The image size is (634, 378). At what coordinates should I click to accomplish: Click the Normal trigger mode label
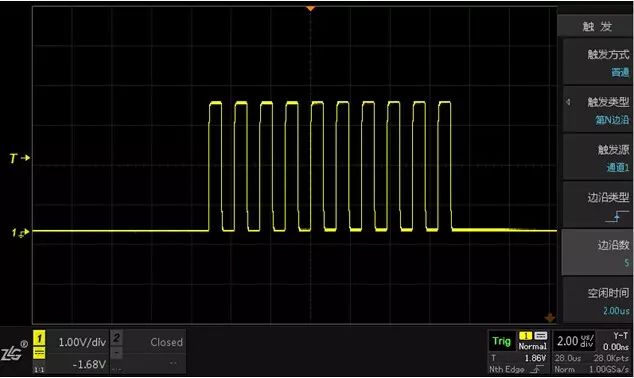pos(533,346)
